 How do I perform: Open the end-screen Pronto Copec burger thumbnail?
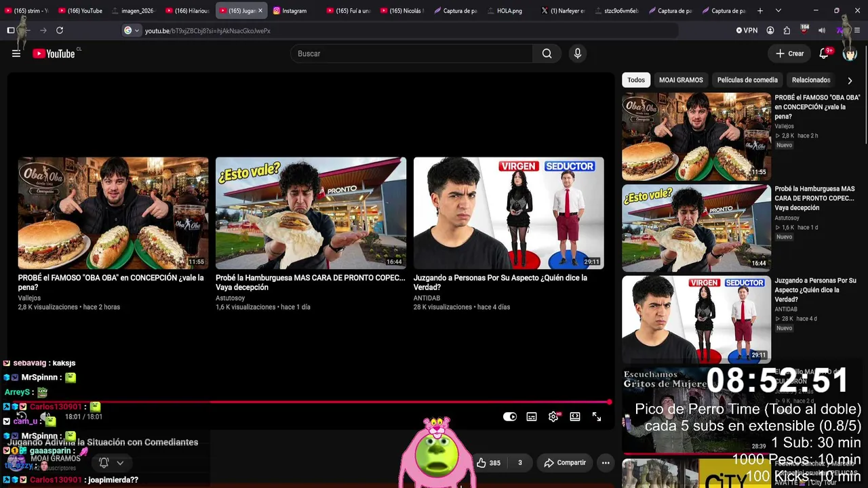tap(311, 213)
